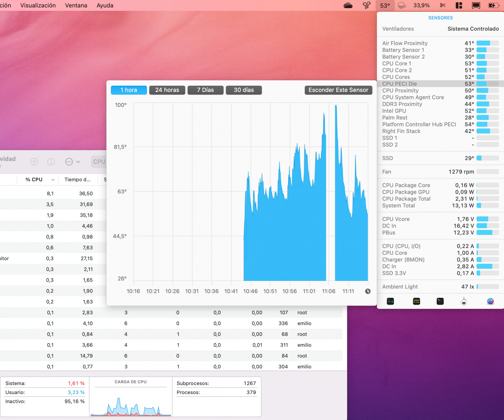The image size is (504, 420).
Task: Open Console app icon in sensors panel
Action: (x=416, y=301)
